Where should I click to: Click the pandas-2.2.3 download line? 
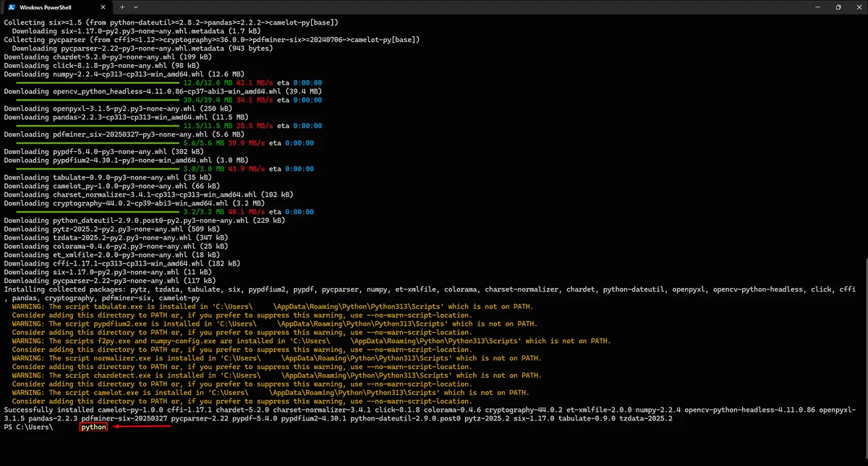[126, 117]
